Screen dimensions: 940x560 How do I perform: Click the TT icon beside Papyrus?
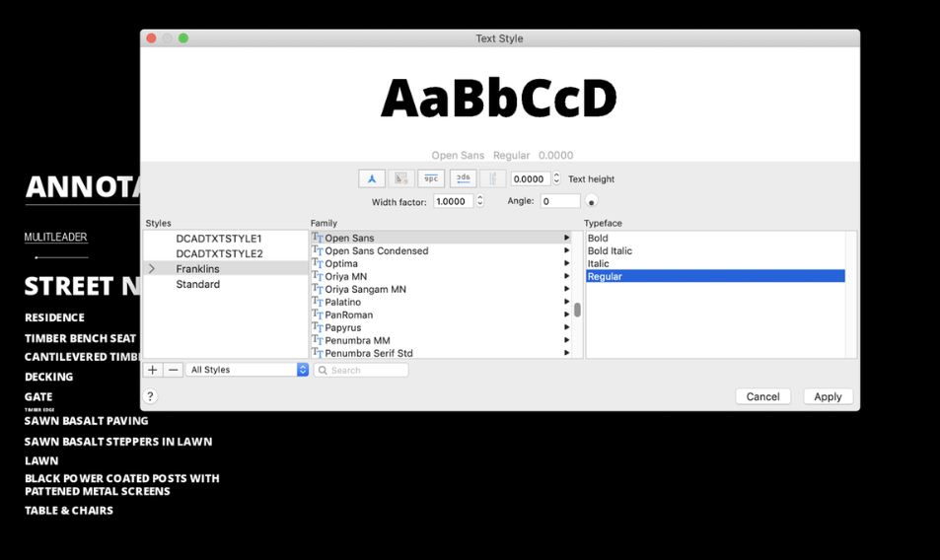pyautogui.click(x=318, y=327)
